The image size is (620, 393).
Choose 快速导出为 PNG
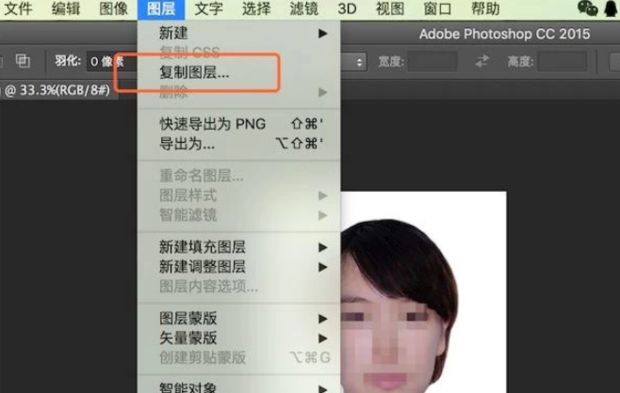point(239,124)
